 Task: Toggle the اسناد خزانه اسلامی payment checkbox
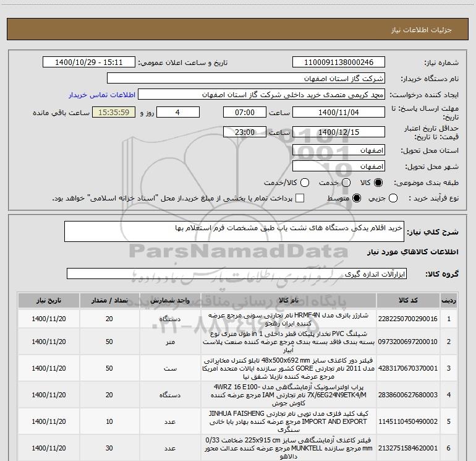tap(300, 198)
